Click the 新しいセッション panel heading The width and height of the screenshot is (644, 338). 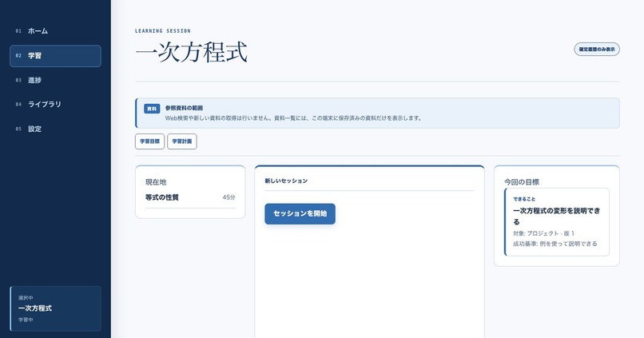pyautogui.click(x=286, y=181)
